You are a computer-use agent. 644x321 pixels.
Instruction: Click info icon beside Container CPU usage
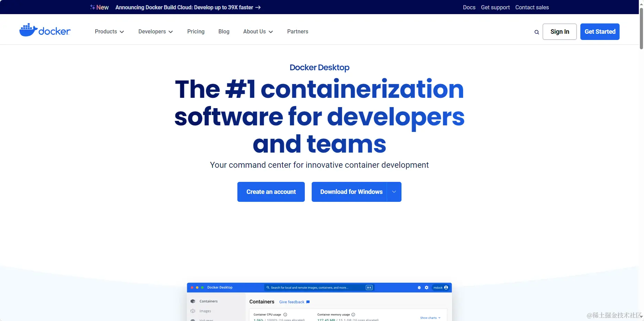[285, 314]
